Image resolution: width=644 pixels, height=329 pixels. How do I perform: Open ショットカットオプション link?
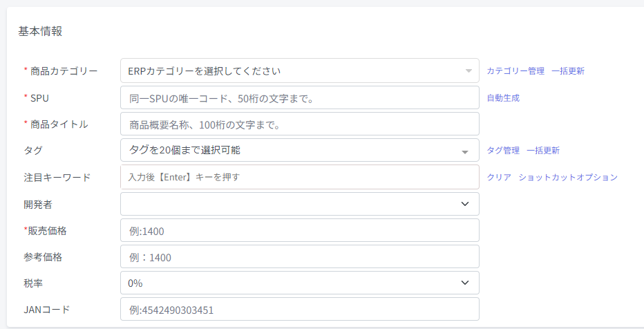coord(568,177)
